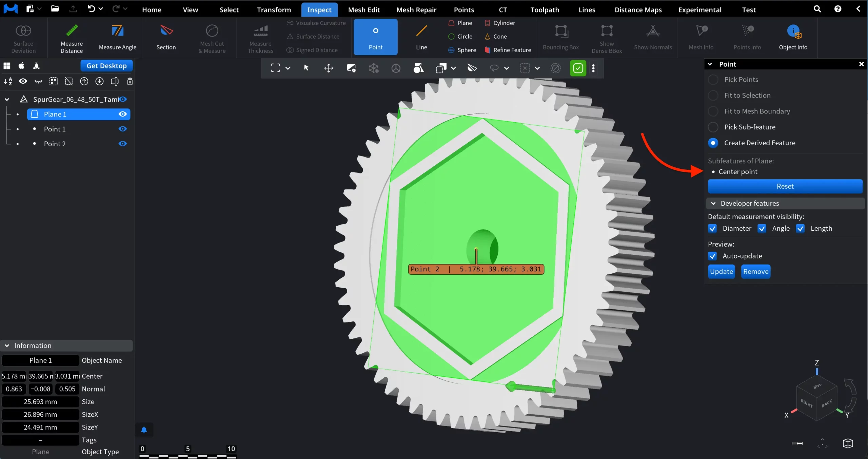
Task: Open the Transform tab
Action: click(274, 10)
